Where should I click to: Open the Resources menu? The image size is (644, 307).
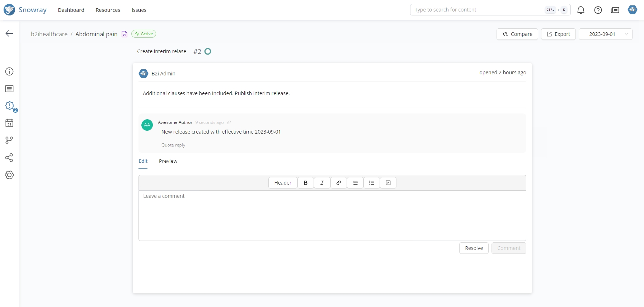pos(108,10)
